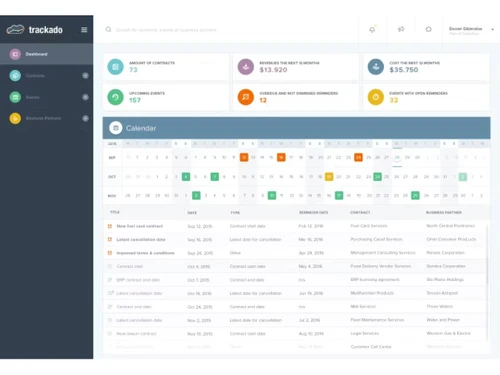Click the Upcoming Events card icon
This screenshot has height=375, width=500.
[115, 97]
